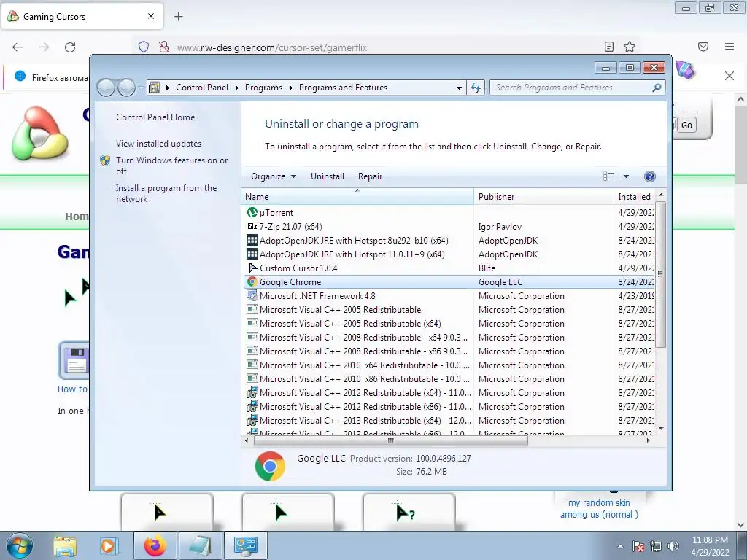The image size is (747, 560).
Task: Click the Google Chrome icon in program list
Action: pyautogui.click(x=252, y=282)
